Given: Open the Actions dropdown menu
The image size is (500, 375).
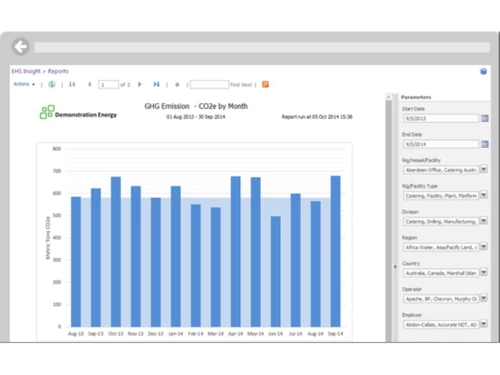Looking at the screenshot, I should tap(24, 84).
